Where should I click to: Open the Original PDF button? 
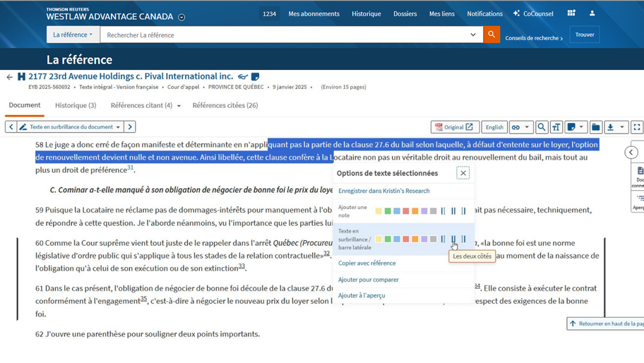tap(454, 127)
